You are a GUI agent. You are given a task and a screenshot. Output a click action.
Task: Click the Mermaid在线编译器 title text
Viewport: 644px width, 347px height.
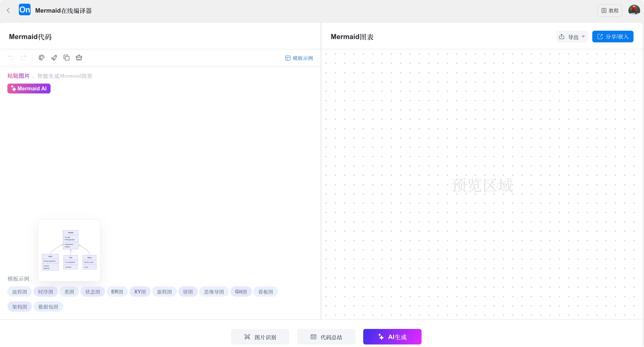coord(64,10)
